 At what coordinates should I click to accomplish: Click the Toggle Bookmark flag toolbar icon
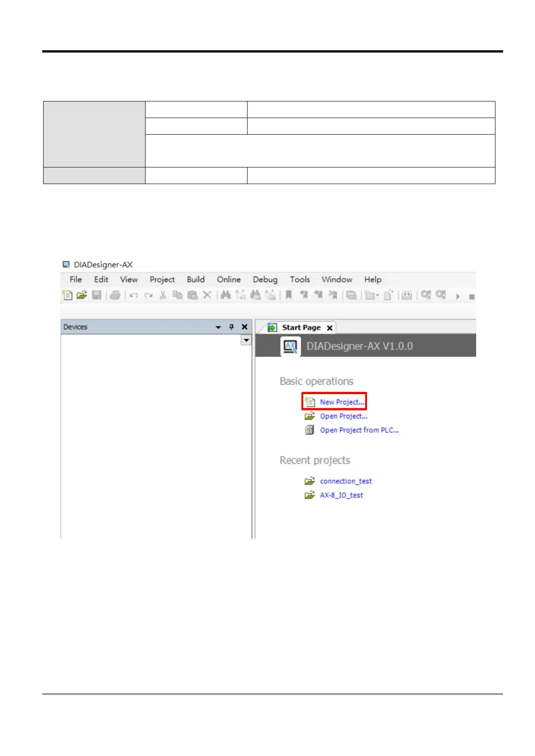point(289,295)
